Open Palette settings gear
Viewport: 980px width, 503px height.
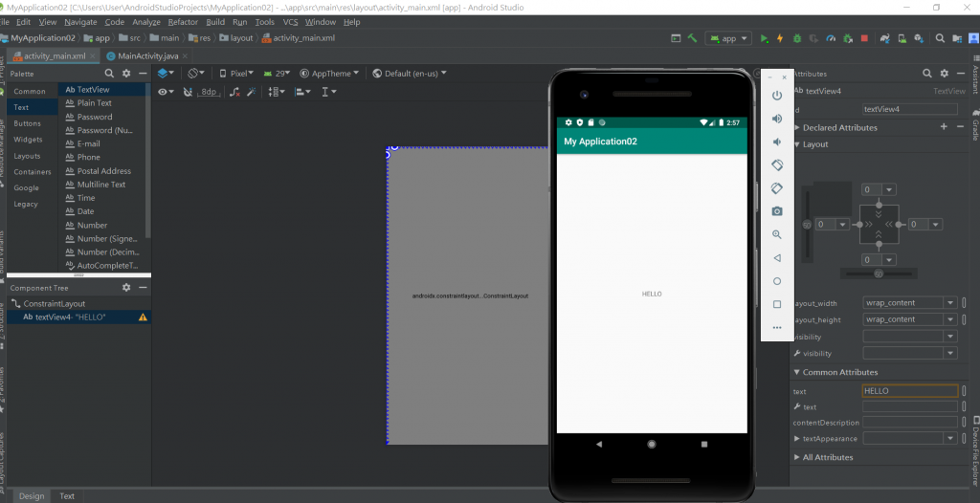click(x=126, y=74)
